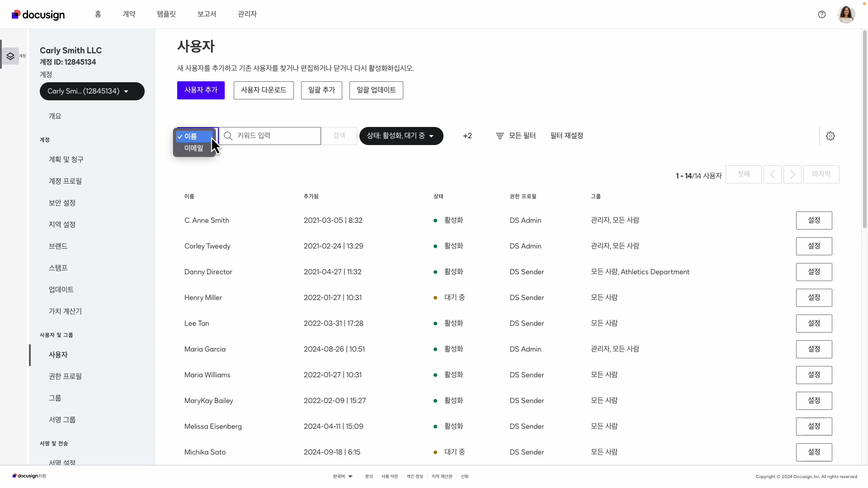Image resolution: width=868 pixels, height=488 pixels.
Task: Click the Docusign logo in the header
Action: pyautogui.click(x=38, y=15)
